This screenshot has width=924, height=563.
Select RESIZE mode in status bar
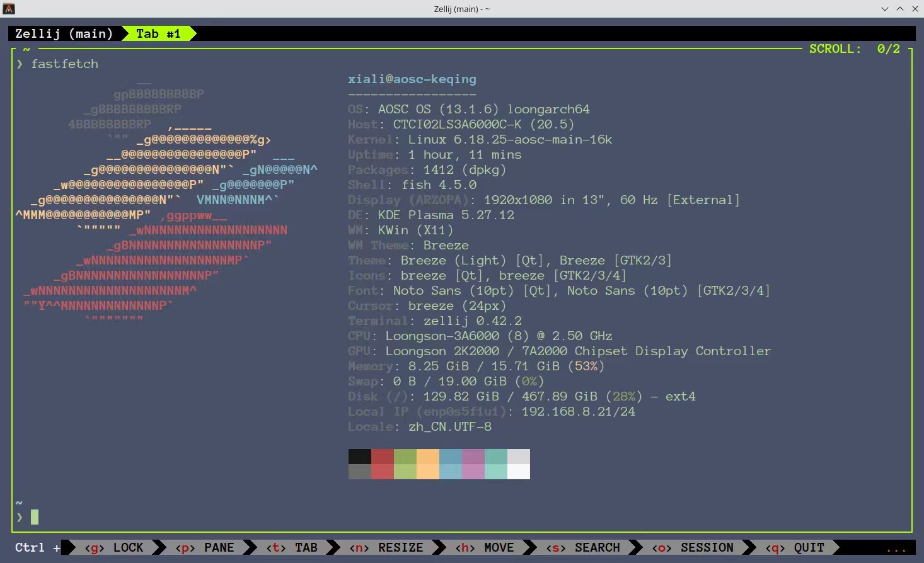386,547
